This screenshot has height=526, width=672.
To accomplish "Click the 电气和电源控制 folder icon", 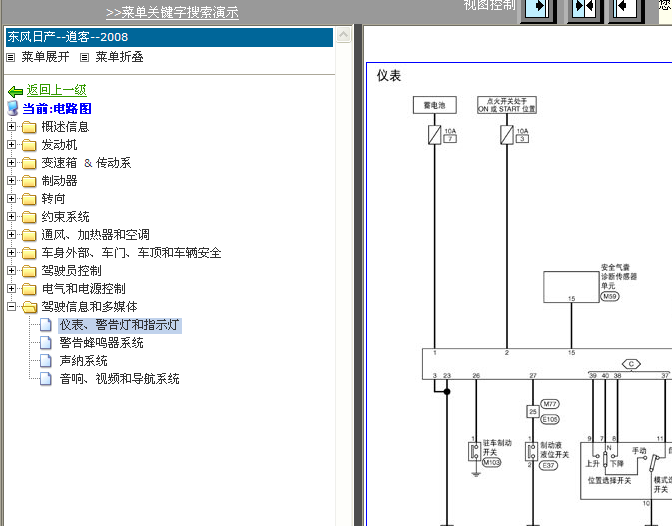I will pos(29,289).
